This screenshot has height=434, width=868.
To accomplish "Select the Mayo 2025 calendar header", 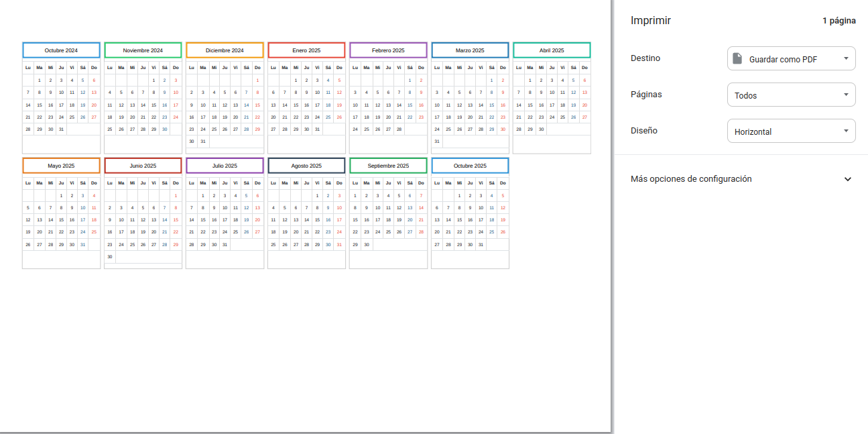I will point(61,166).
